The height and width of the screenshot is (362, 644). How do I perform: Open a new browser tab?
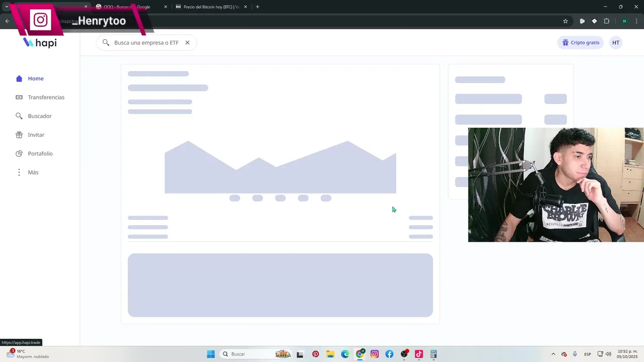258,7
